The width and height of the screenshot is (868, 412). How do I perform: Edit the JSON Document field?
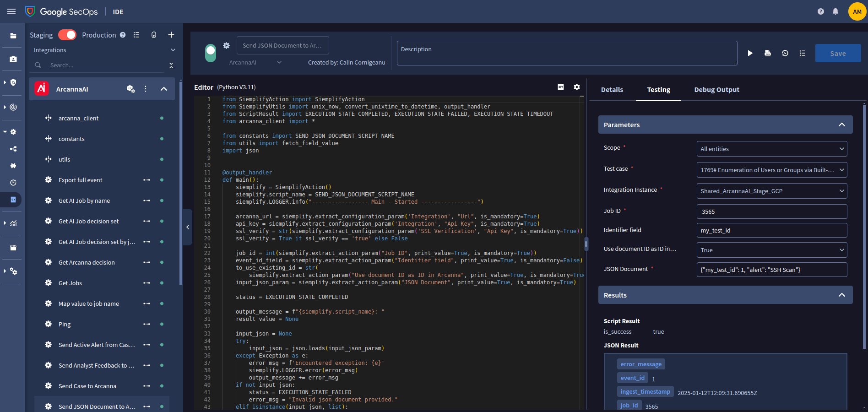[772, 270]
